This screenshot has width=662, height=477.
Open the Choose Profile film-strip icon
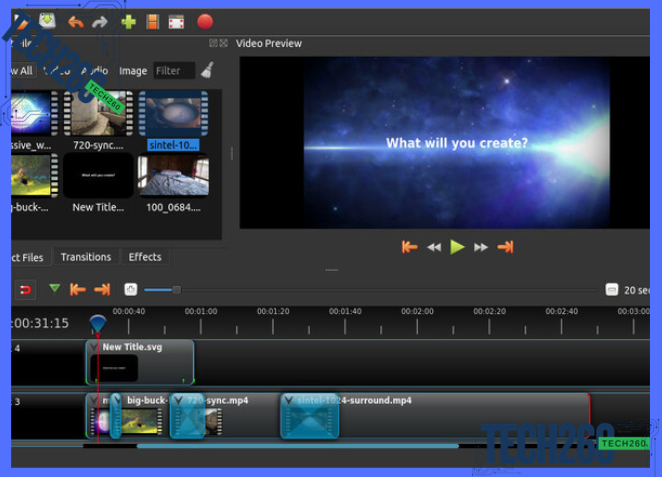152,21
